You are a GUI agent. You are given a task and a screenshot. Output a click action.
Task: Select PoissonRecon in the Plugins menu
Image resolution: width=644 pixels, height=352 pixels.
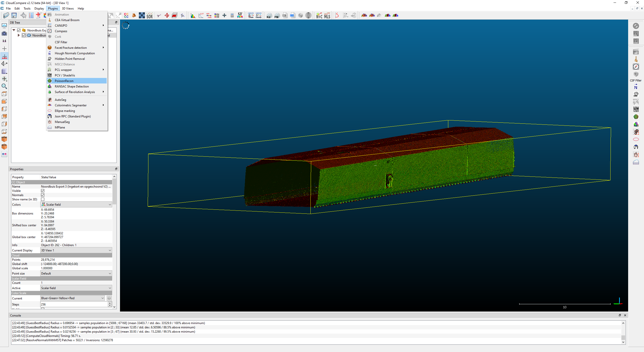point(77,81)
